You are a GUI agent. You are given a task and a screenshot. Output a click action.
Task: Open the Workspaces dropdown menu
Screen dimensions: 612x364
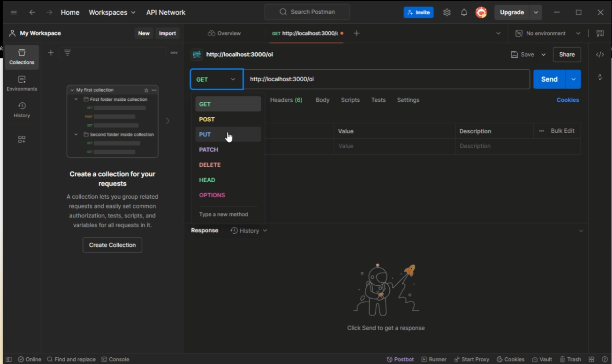point(112,13)
